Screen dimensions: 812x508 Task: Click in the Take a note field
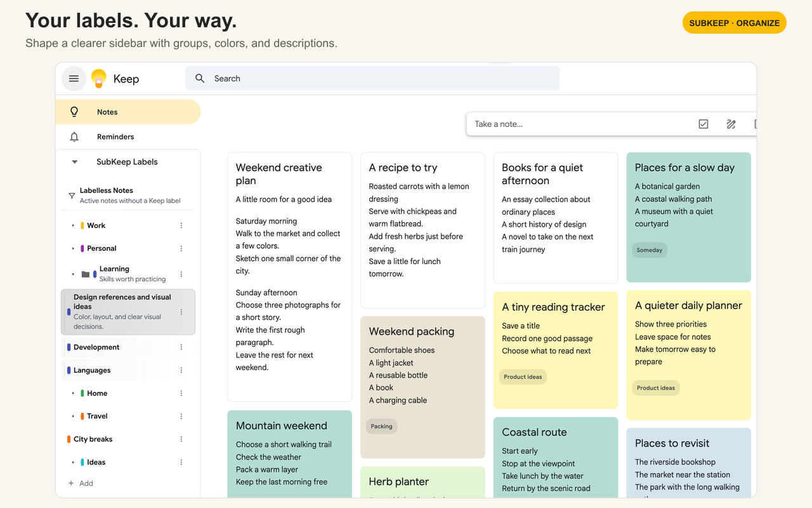(x=580, y=124)
